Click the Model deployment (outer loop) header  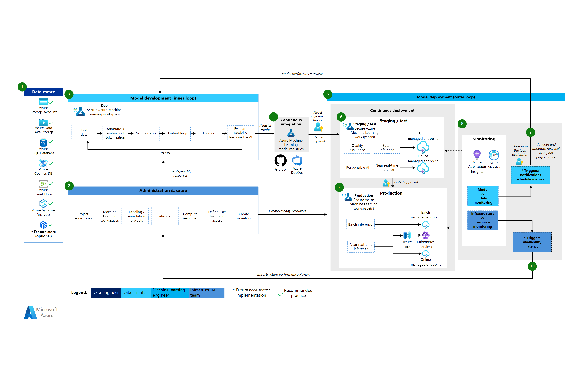446,97
